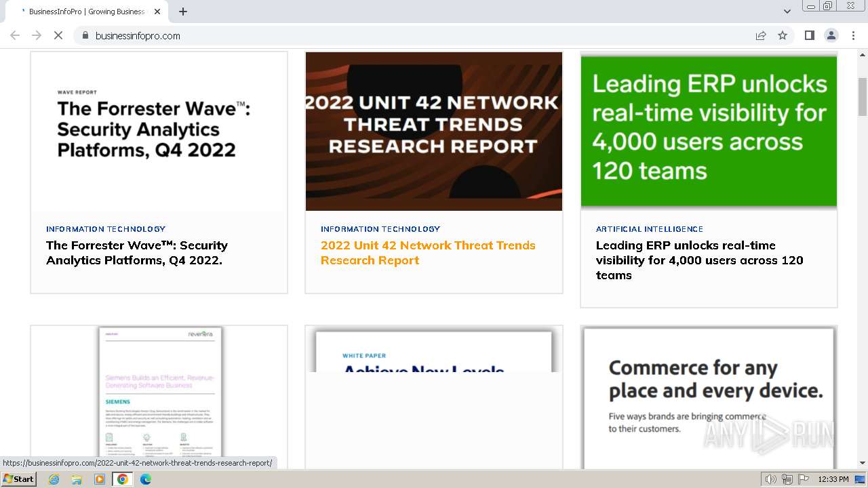Bookmark this page with star
Image resolution: width=868 pixels, height=488 pixels.
(783, 35)
